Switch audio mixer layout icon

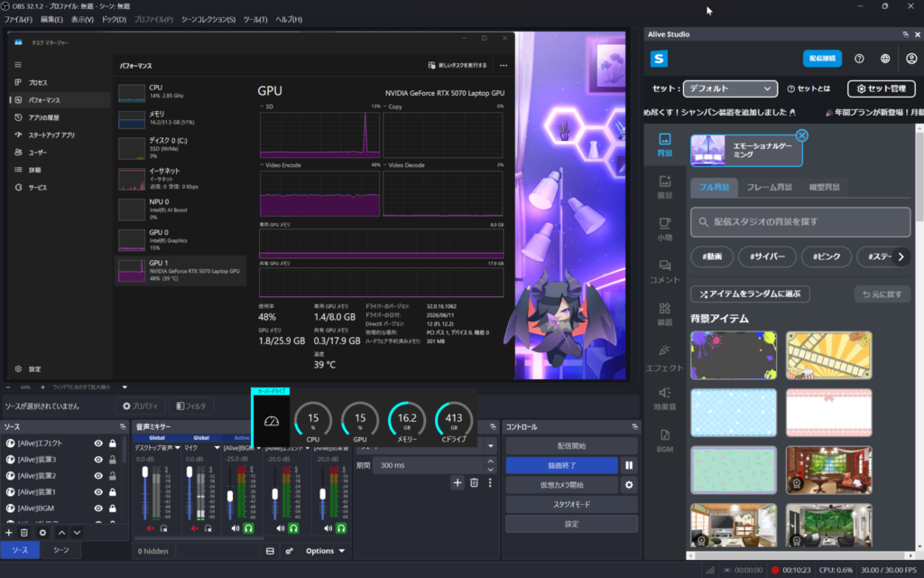click(270, 551)
